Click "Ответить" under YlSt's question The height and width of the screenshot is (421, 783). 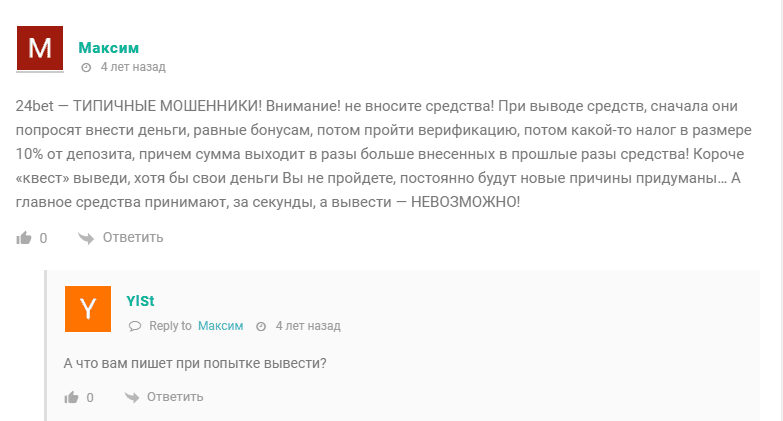[x=175, y=397]
